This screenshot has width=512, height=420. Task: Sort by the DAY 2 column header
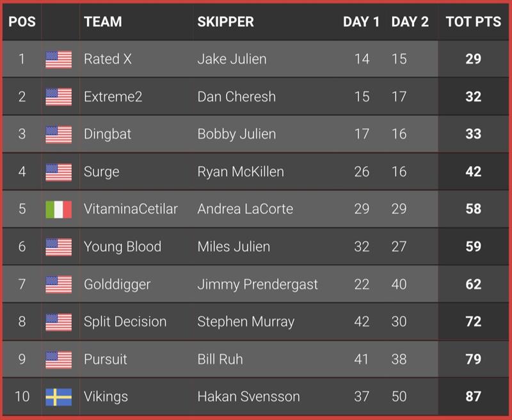(410, 22)
